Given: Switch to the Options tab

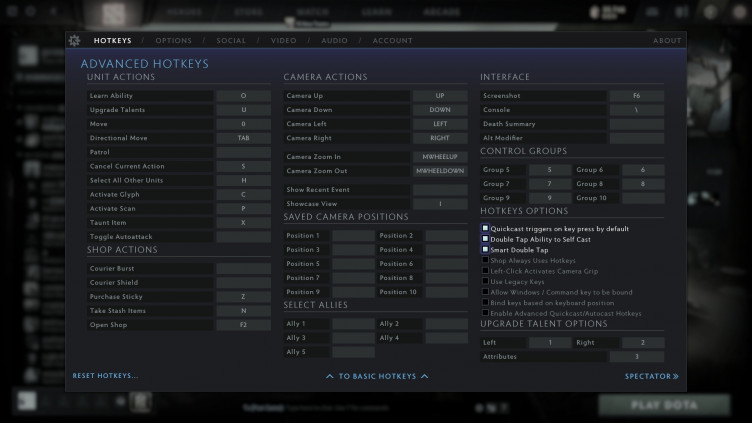Looking at the screenshot, I should pyautogui.click(x=173, y=41).
